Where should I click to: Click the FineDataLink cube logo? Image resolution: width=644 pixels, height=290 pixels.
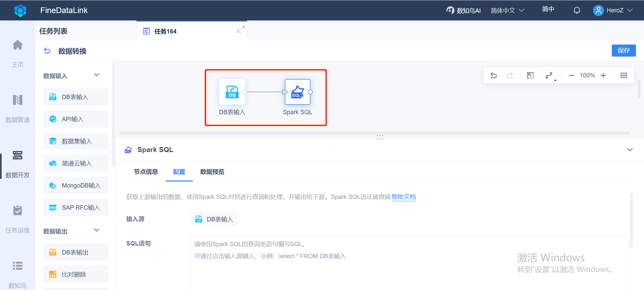20,10
